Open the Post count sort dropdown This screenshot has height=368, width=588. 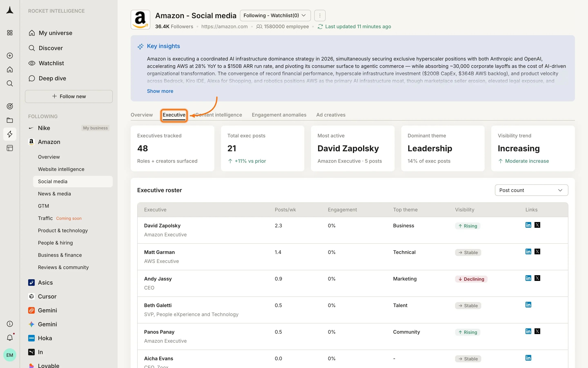[x=531, y=190]
